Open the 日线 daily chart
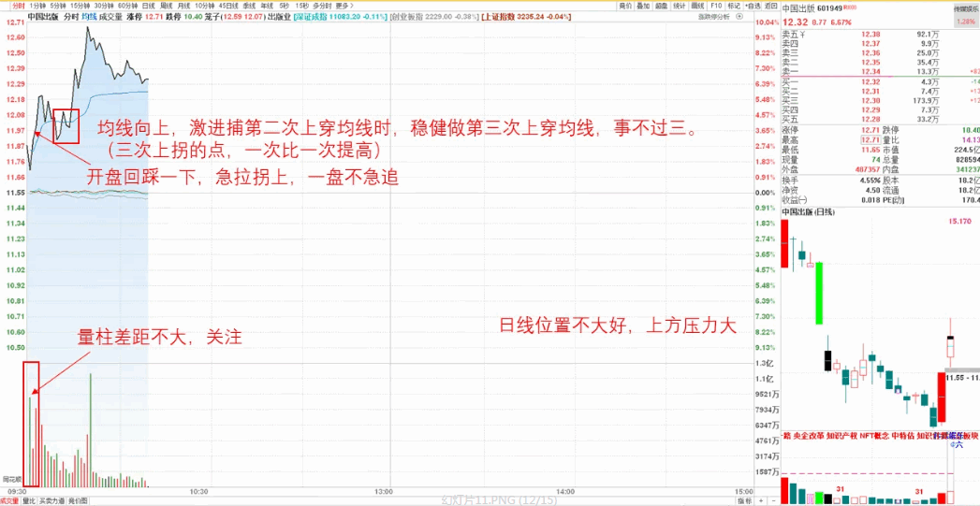The width and height of the screenshot is (980, 506). pos(149,6)
